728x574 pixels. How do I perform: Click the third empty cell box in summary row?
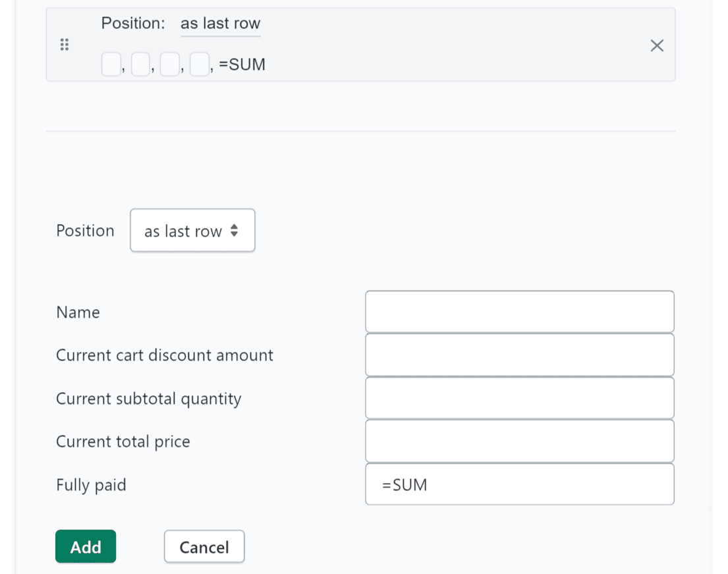169,65
